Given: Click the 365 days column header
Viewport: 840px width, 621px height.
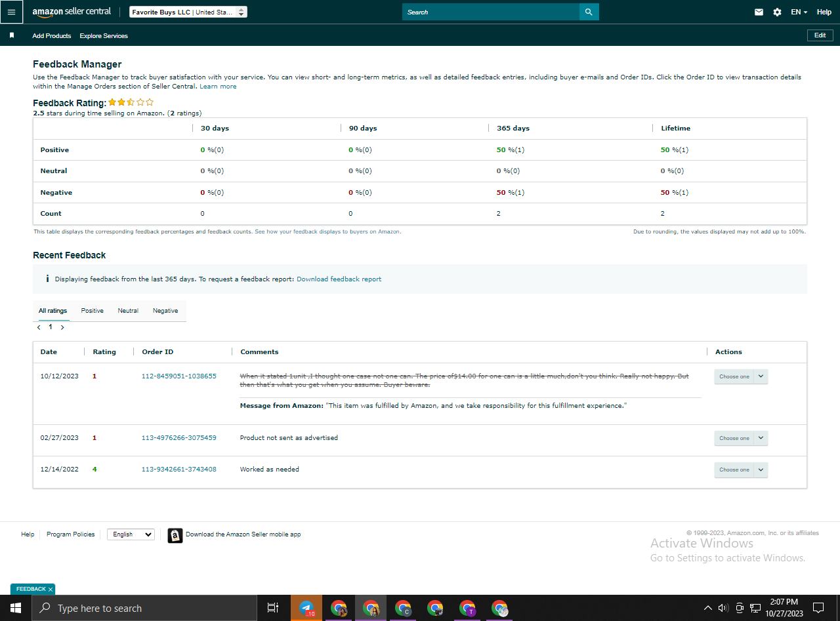Looking at the screenshot, I should point(513,129).
